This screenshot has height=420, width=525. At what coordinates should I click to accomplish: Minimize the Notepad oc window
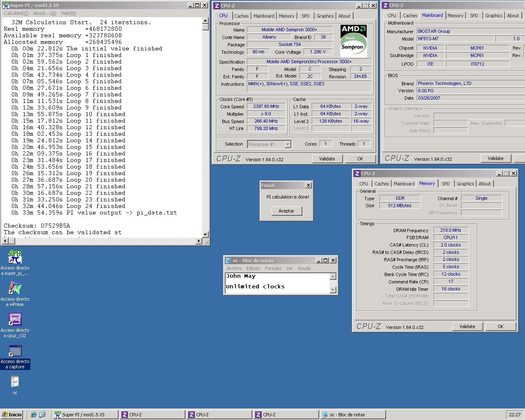[319, 260]
